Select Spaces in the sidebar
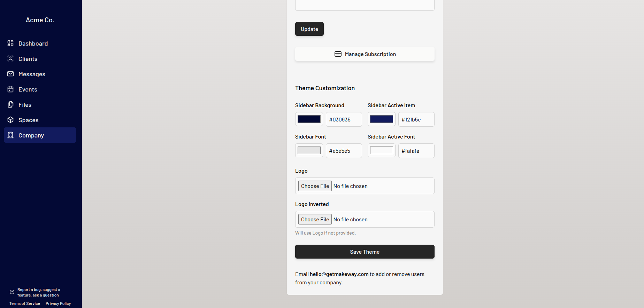644x308 pixels. click(40, 120)
